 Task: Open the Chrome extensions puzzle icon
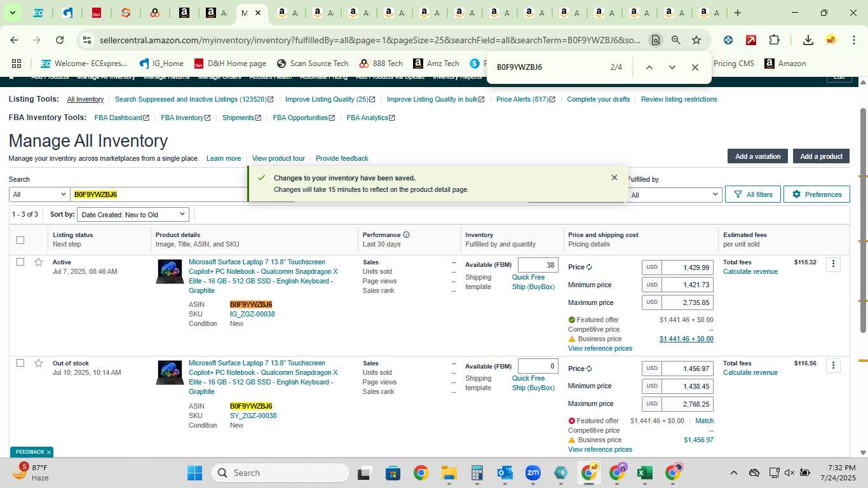774,40
